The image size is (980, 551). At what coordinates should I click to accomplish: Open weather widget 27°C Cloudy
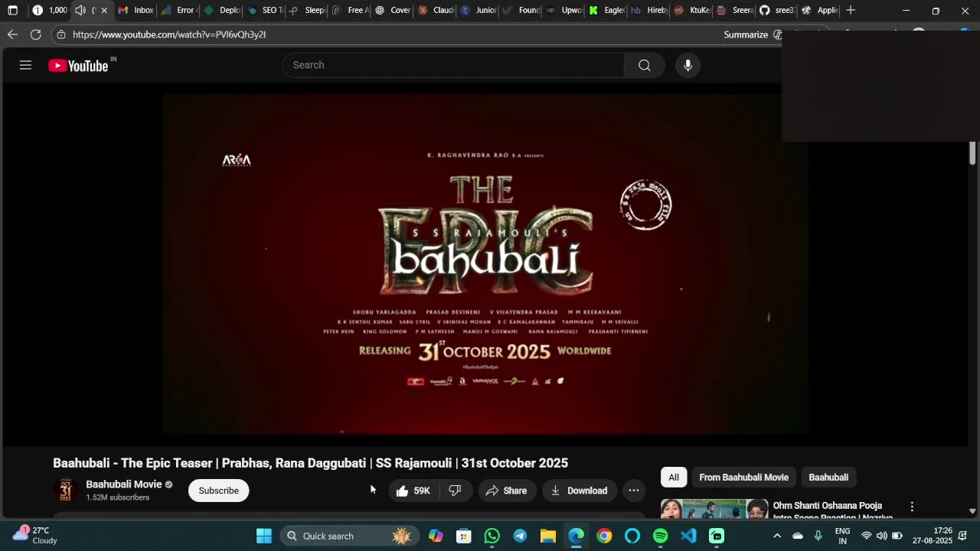point(36,535)
